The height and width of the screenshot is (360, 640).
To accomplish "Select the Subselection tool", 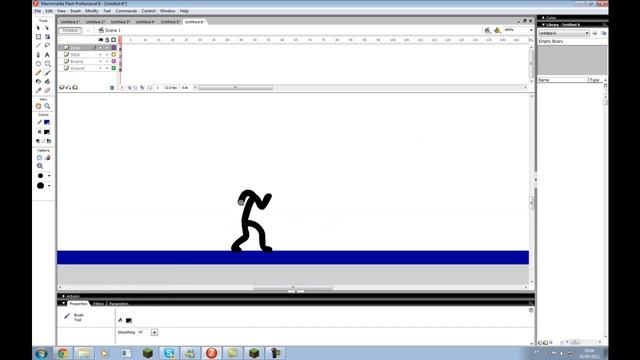I will pos(47,28).
